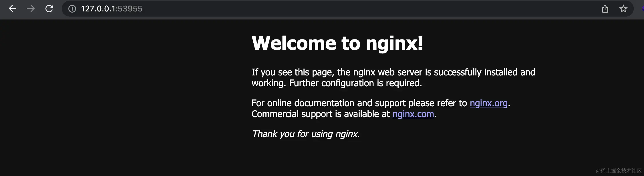Reload the nginx welcome page
The image size is (644, 176).
coord(49,9)
